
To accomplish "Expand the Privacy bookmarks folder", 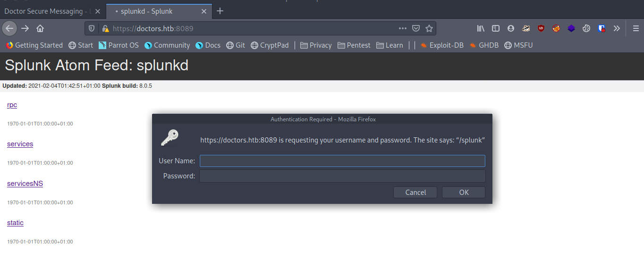I will click(x=316, y=45).
